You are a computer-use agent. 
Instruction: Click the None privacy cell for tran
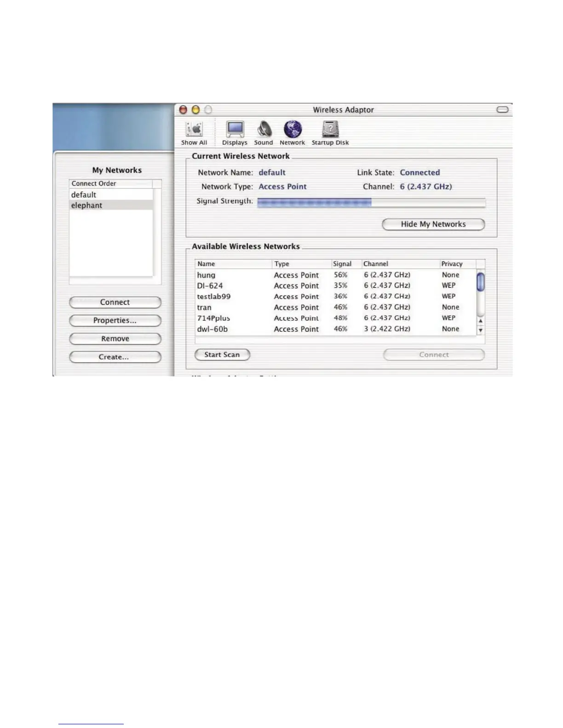451,307
